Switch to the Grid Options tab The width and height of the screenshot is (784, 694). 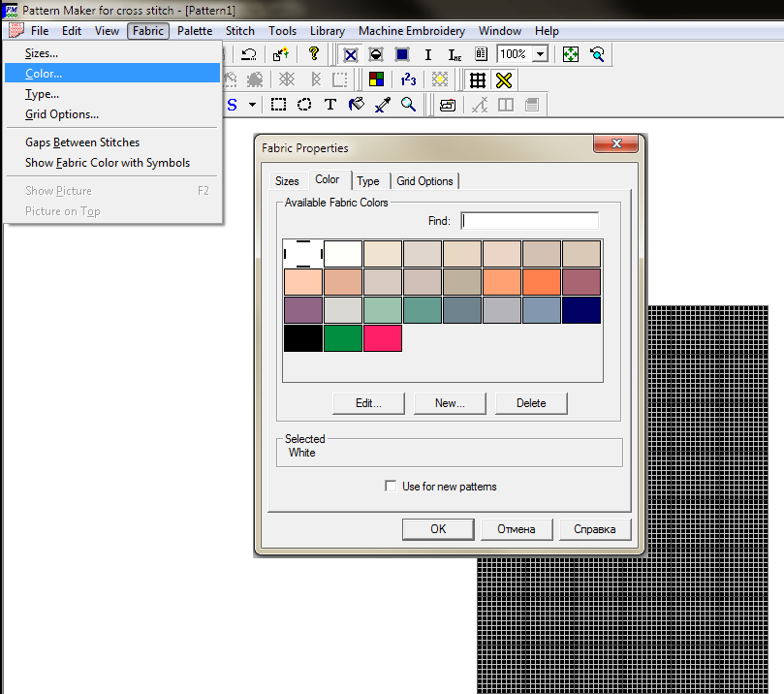click(424, 181)
